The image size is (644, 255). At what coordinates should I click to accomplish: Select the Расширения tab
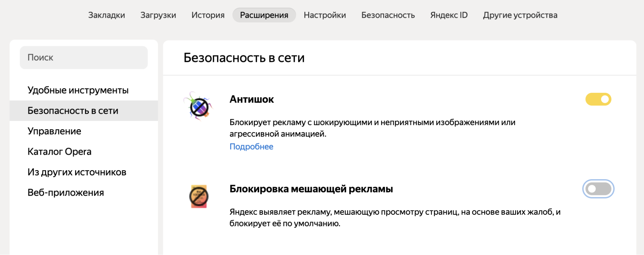(264, 15)
